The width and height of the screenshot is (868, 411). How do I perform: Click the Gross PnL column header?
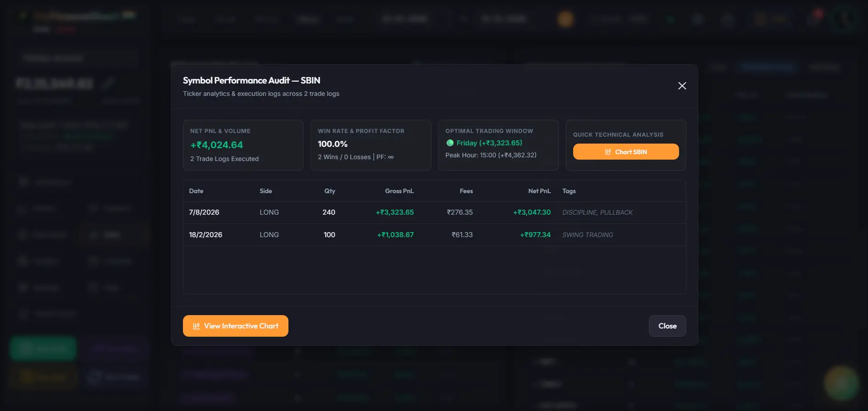(399, 191)
